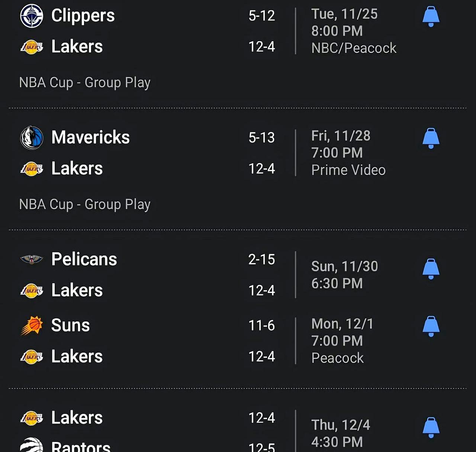Enable notification bell for Suns game
The width and height of the screenshot is (476, 452).
(431, 326)
